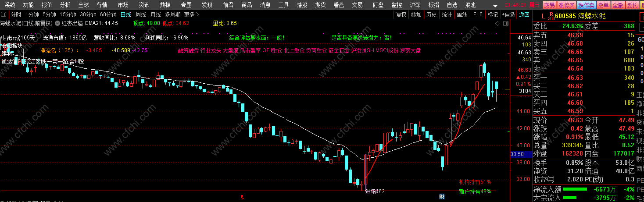Click the 标记 mark button
Screen dimensions: 644x202
point(492,14)
